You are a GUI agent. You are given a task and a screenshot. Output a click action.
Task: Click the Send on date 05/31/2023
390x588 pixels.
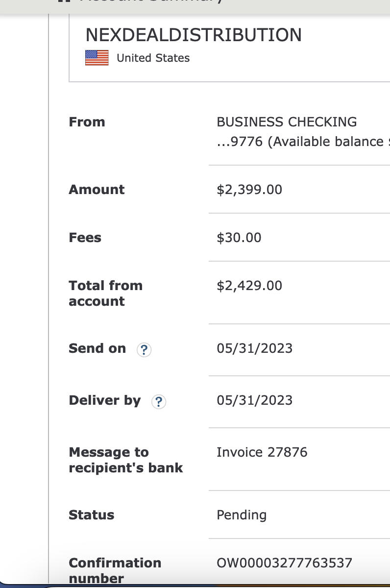point(254,348)
